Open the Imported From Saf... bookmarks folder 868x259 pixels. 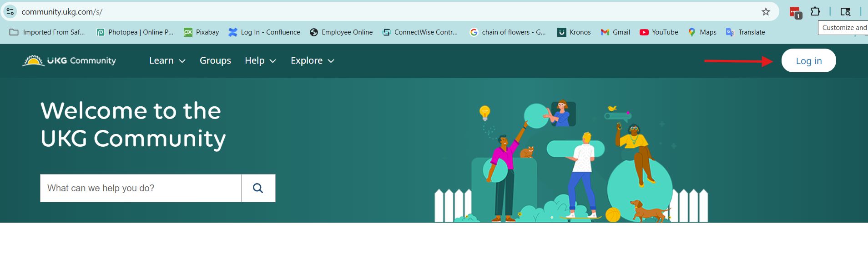47,32
